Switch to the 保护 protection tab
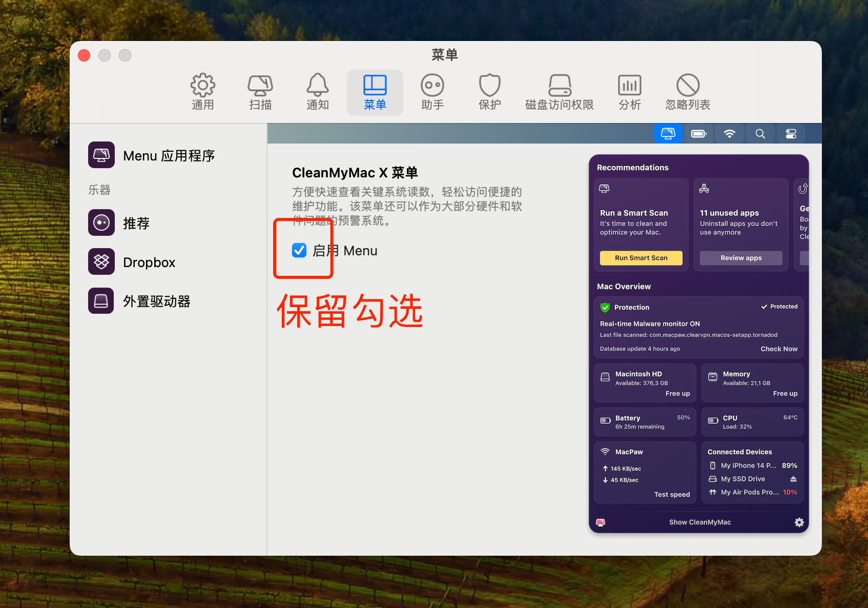 click(490, 92)
